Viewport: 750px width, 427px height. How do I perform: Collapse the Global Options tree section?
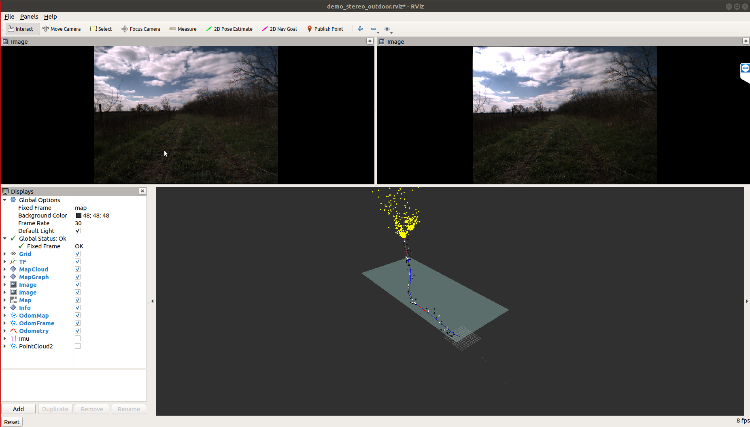4,200
